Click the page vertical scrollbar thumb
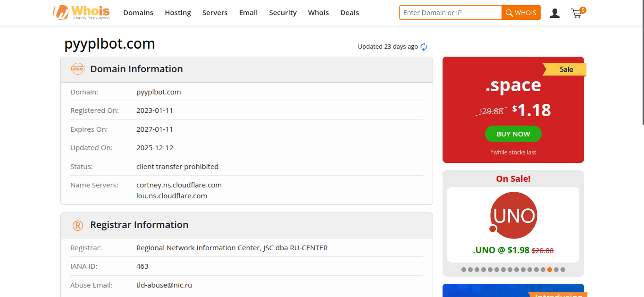 [x=641, y=61]
